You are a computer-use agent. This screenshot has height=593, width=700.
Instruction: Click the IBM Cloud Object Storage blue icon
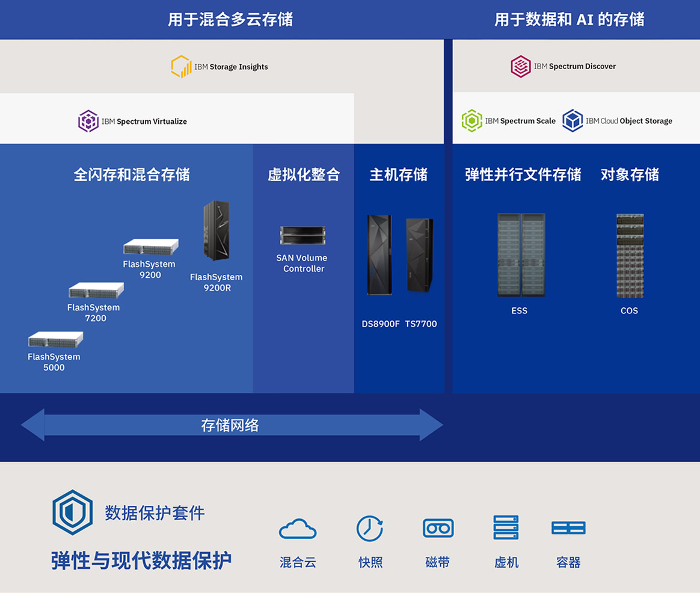pyautogui.click(x=573, y=120)
